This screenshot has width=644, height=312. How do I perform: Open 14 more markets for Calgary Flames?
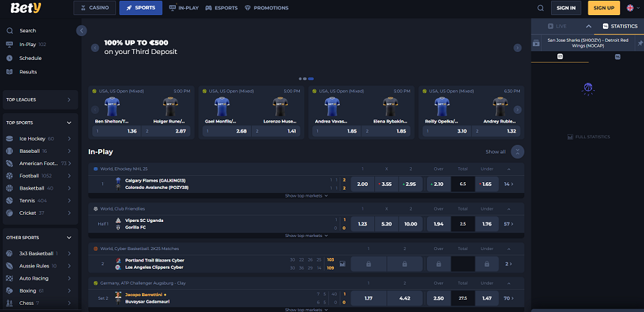508,184
